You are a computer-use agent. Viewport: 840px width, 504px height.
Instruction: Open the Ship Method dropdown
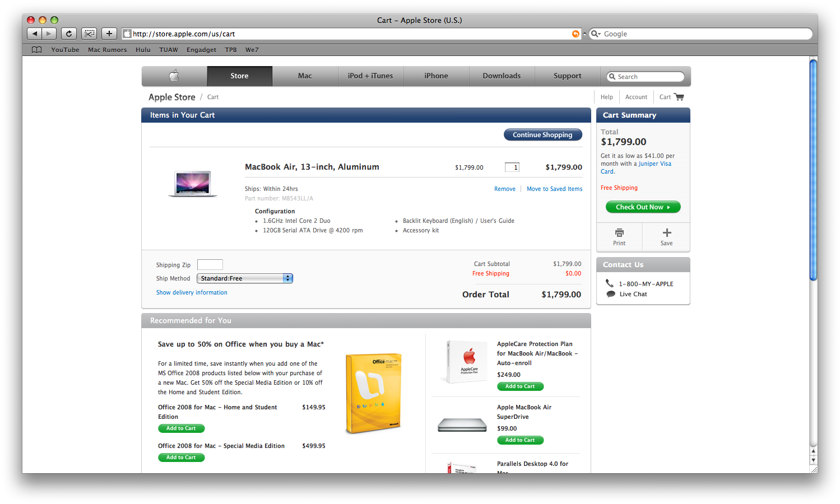245,278
